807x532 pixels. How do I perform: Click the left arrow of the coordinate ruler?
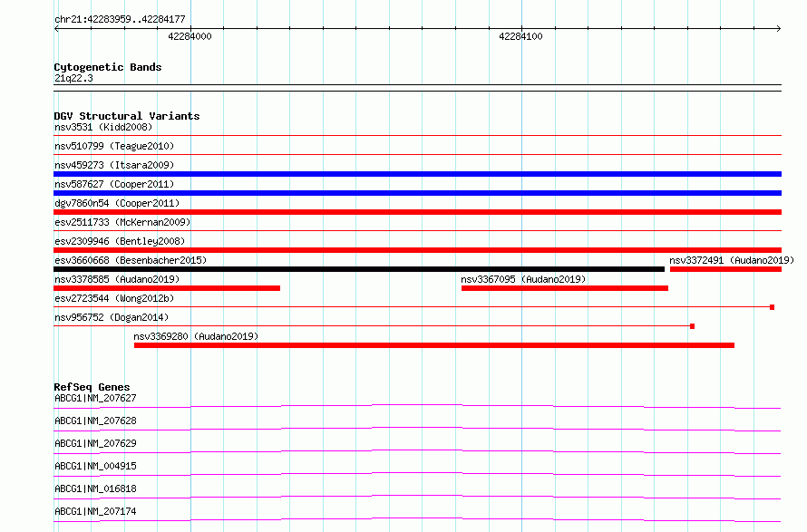point(56,28)
